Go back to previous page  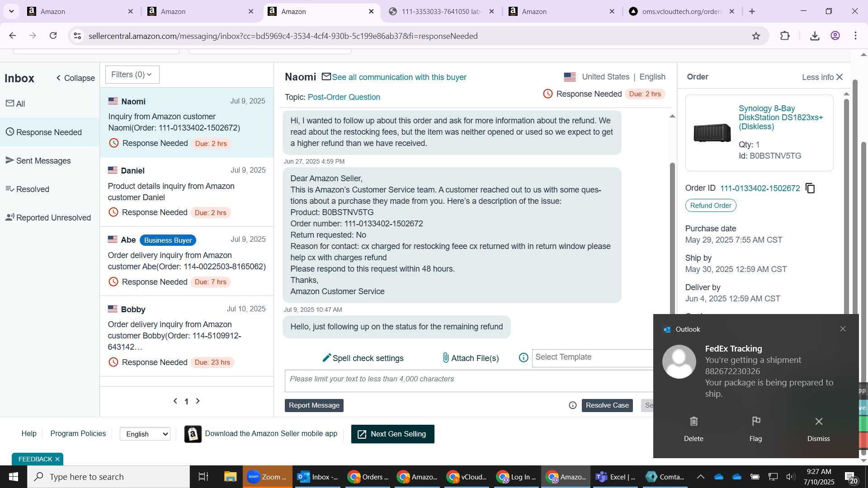(x=13, y=36)
